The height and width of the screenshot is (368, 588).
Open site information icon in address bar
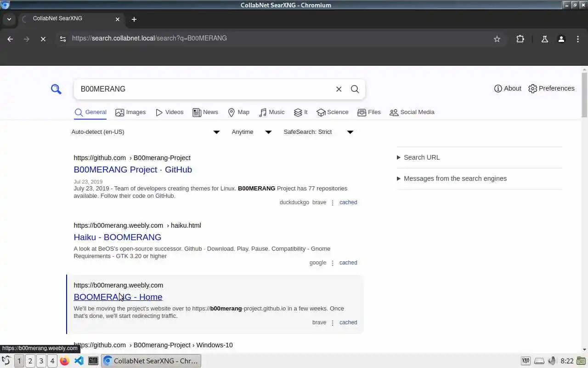coord(63,39)
